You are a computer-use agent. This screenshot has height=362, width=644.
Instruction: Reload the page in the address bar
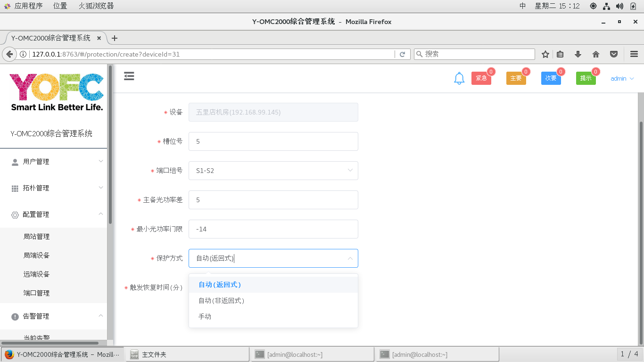point(402,54)
